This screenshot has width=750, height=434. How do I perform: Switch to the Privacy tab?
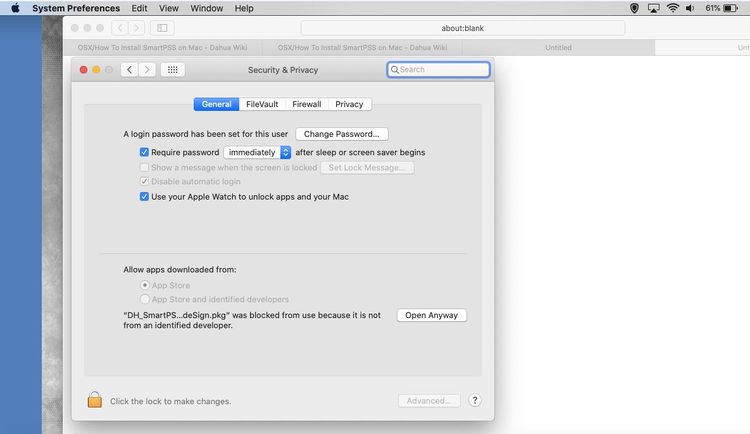(349, 104)
